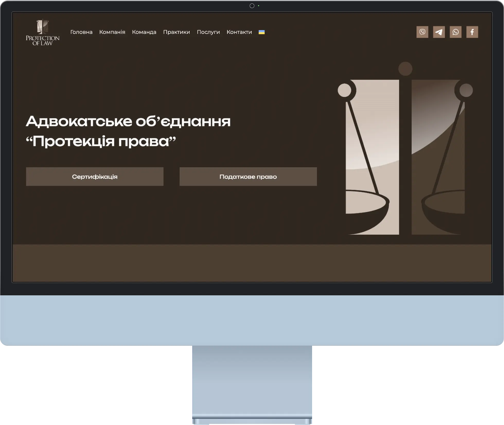Go to the Головна menu item
Viewport: 504px width, 425px height.
81,32
